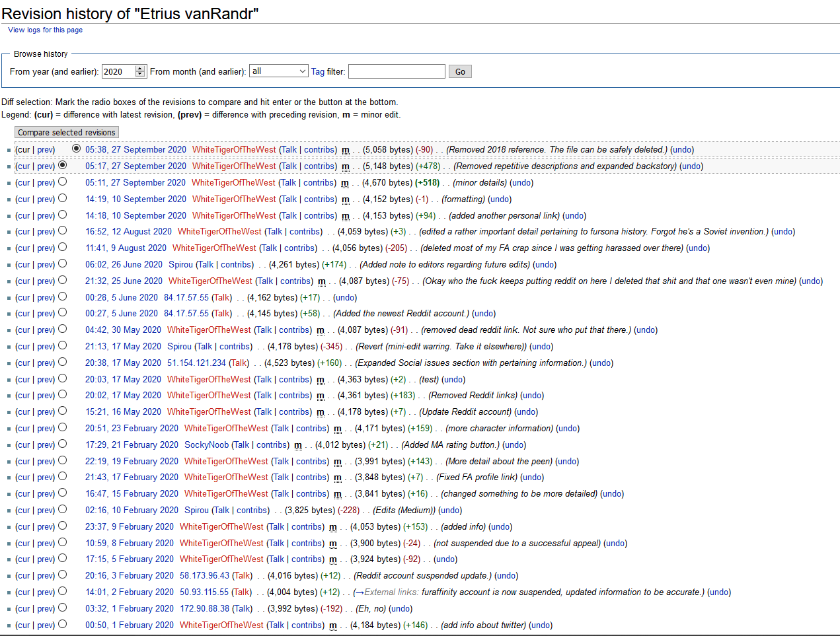
Task: Select radio button for 05:38, 27 September 2020 revision
Action: tap(77, 149)
